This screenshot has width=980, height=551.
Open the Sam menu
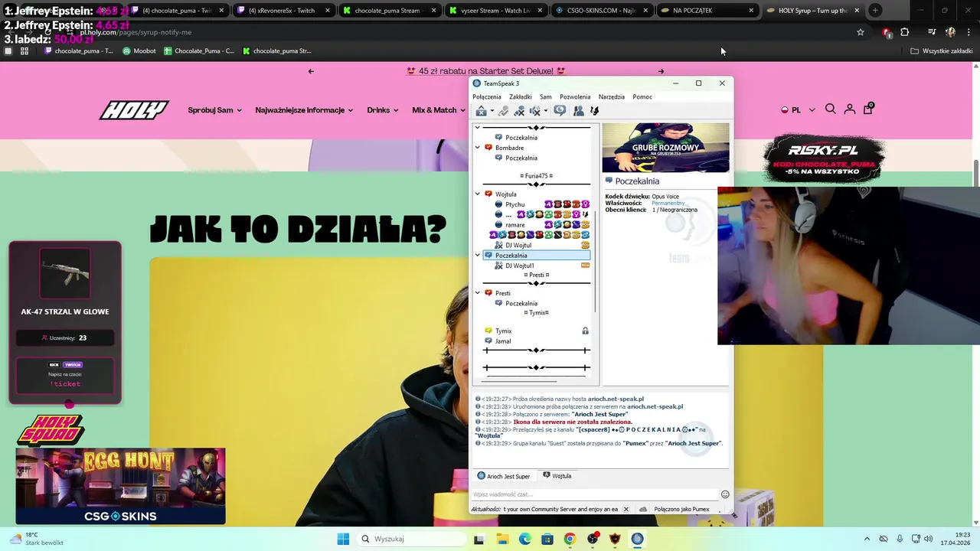[545, 96]
